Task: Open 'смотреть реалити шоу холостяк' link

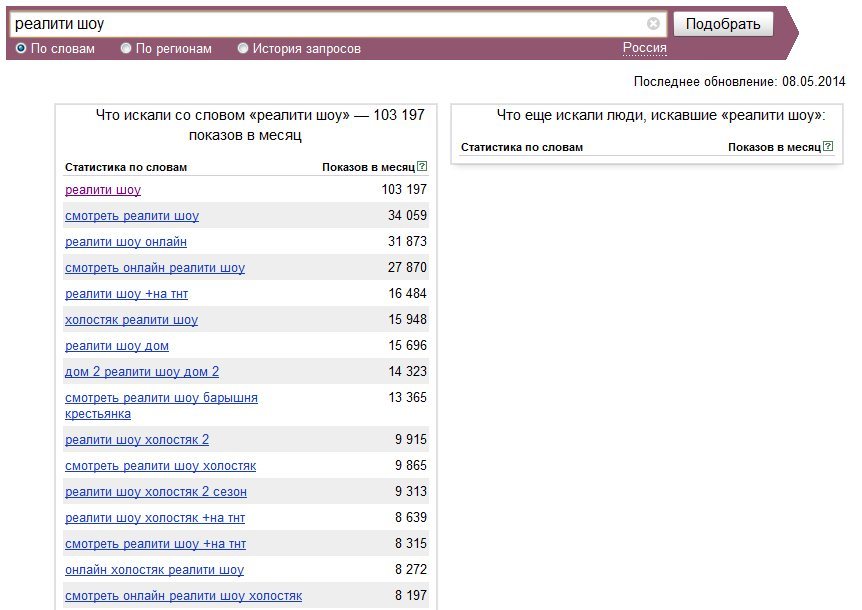Action: tap(161, 465)
